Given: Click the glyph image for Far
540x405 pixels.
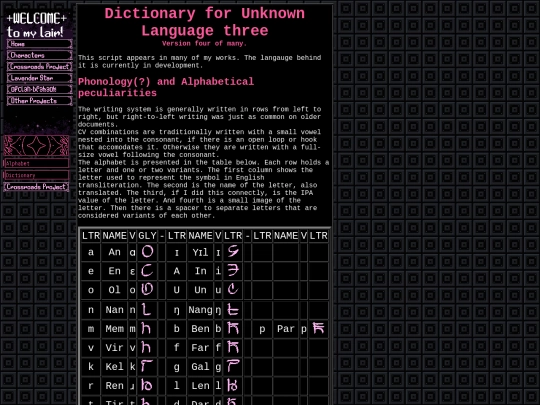Looking at the screenshot, I should 233,347.
